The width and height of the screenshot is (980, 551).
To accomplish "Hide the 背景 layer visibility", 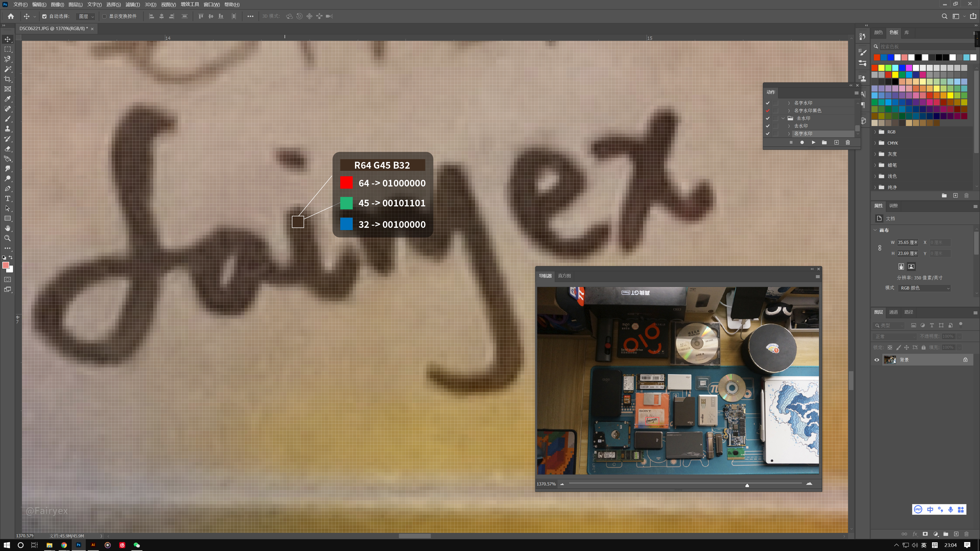I will pos(877,360).
